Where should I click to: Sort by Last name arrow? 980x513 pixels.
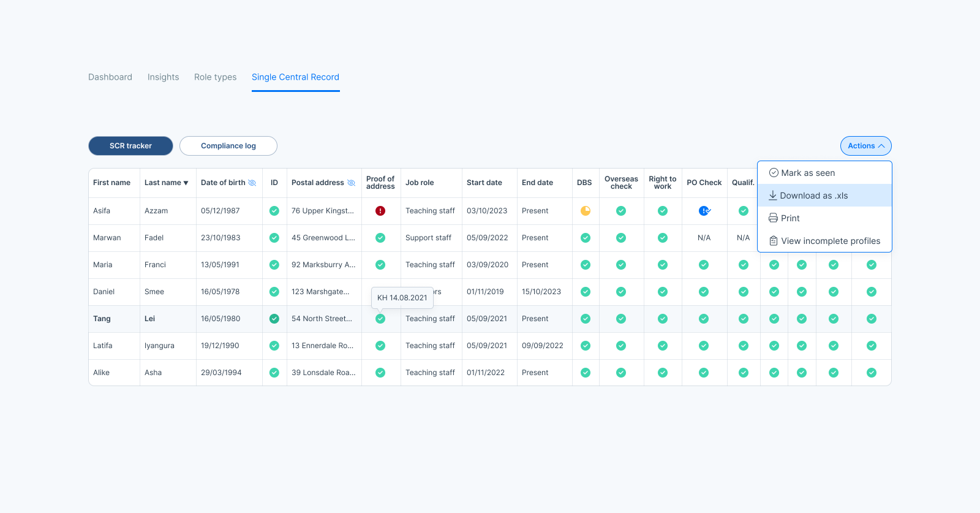coord(186,183)
